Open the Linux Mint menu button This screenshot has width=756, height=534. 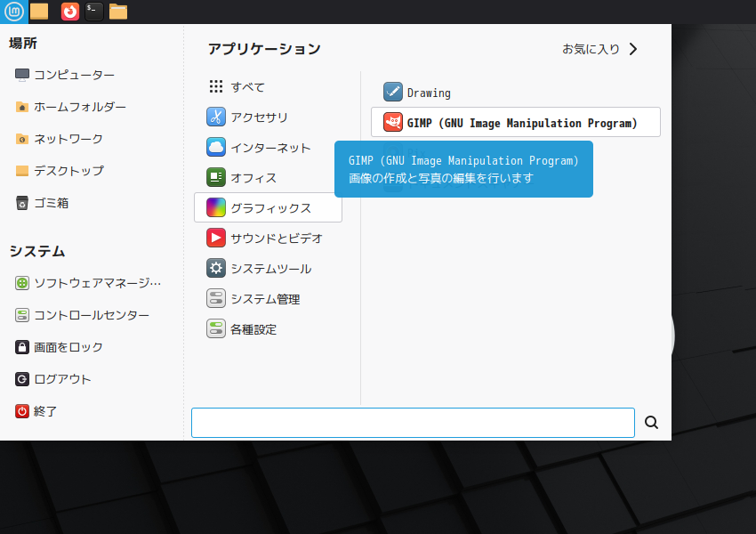(x=14, y=11)
